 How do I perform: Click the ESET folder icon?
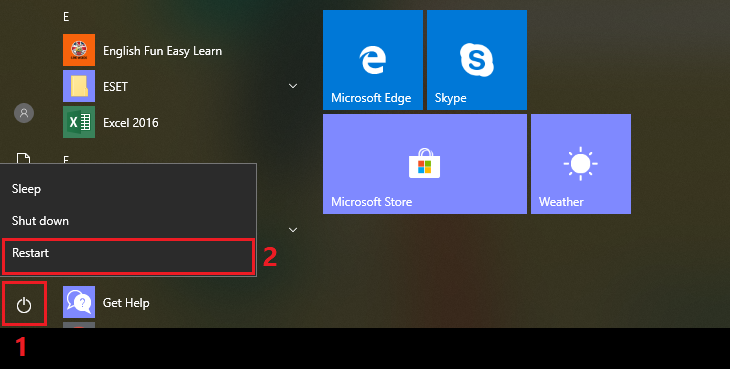click(x=79, y=86)
